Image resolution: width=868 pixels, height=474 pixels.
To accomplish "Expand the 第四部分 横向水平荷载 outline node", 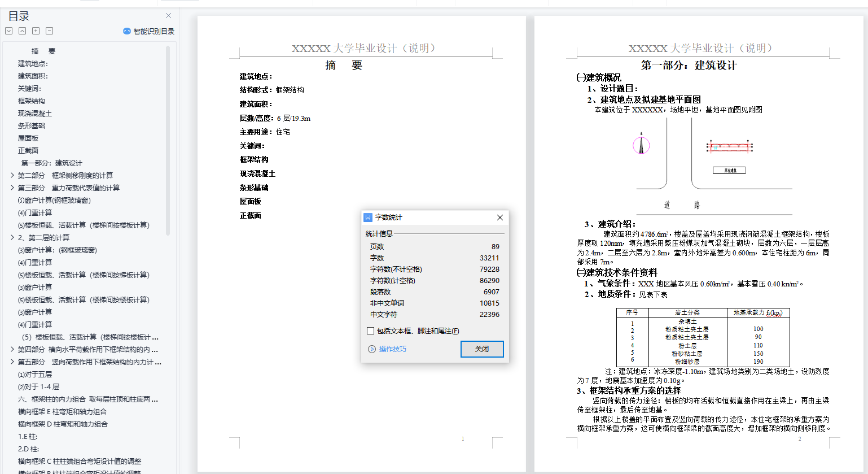I will coord(12,349).
